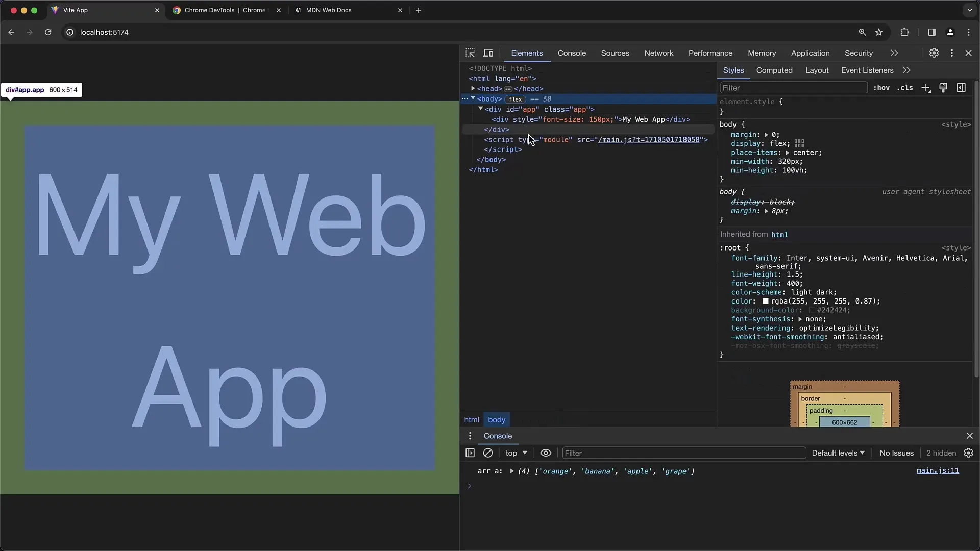The width and height of the screenshot is (980, 551).
Task: Click the html breadcrumb element
Action: (x=471, y=420)
